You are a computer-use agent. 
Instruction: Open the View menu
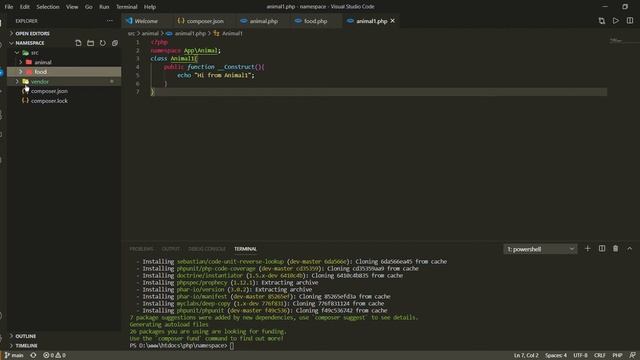[72, 7]
